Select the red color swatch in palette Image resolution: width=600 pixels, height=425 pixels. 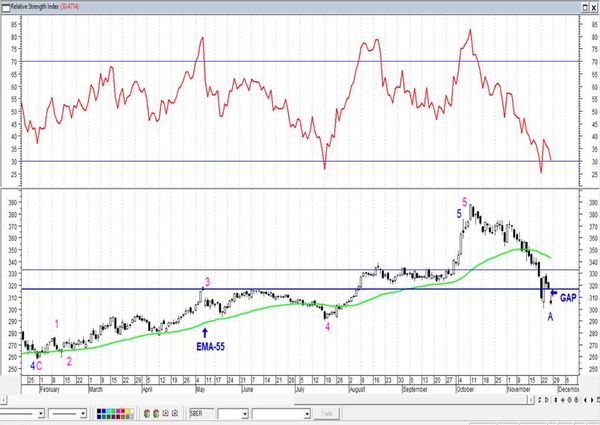pyautogui.click(x=122, y=411)
